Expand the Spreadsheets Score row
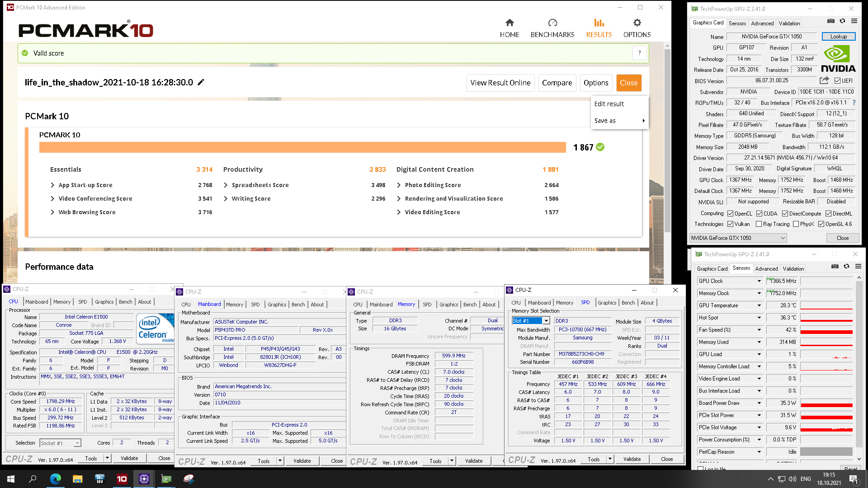868x488 pixels. point(226,185)
